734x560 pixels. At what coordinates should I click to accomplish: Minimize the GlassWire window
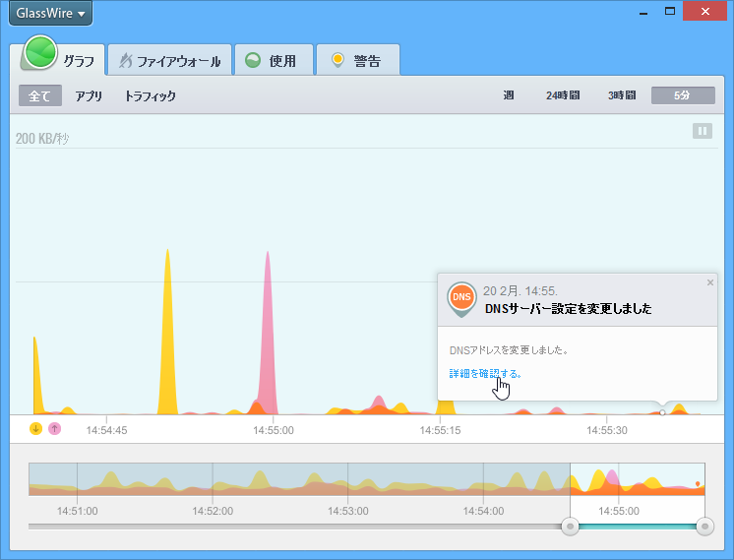coord(643,12)
